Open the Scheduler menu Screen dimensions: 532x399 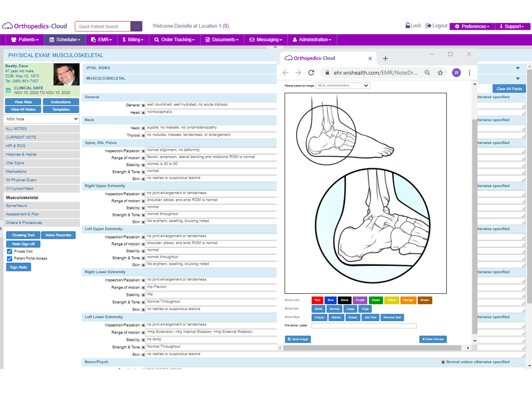click(x=65, y=40)
